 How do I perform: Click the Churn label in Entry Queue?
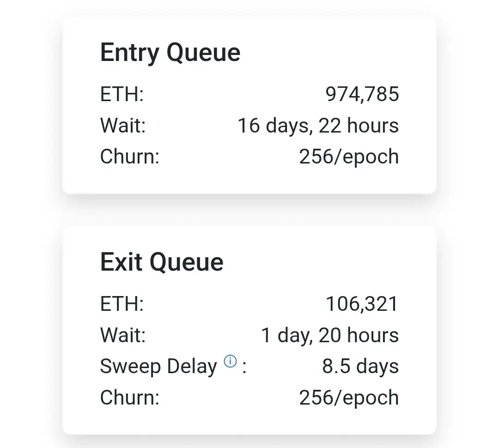point(129,157)
